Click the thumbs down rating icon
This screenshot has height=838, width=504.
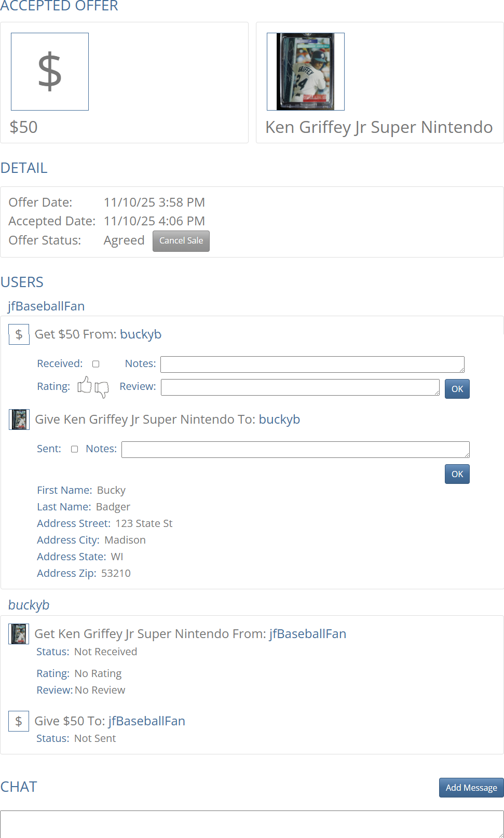click(x=102, y=388)
